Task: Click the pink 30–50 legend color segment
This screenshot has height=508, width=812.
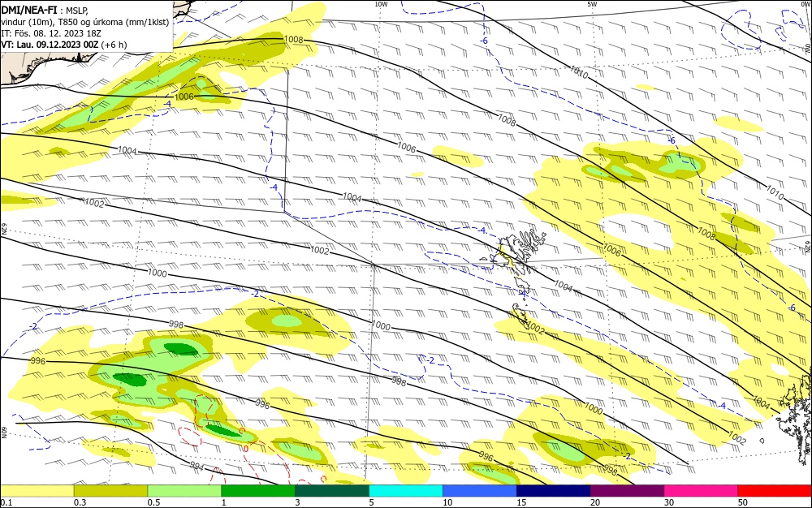Action: 702,491
